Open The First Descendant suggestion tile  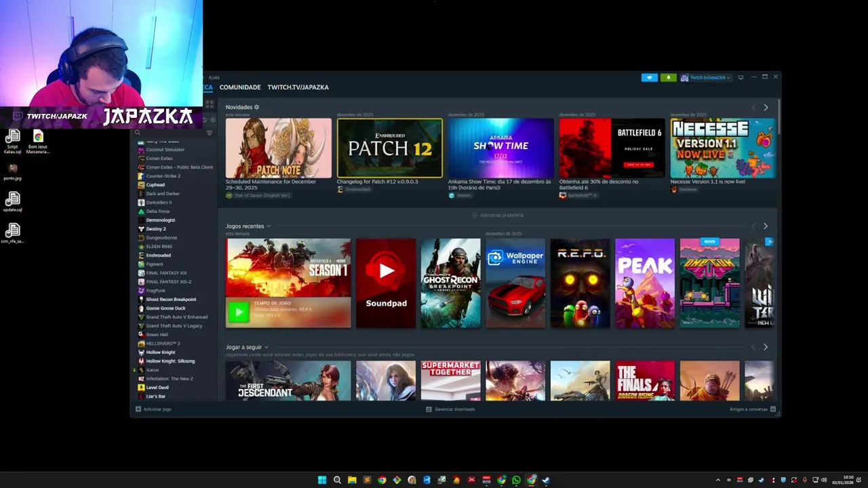288,380
